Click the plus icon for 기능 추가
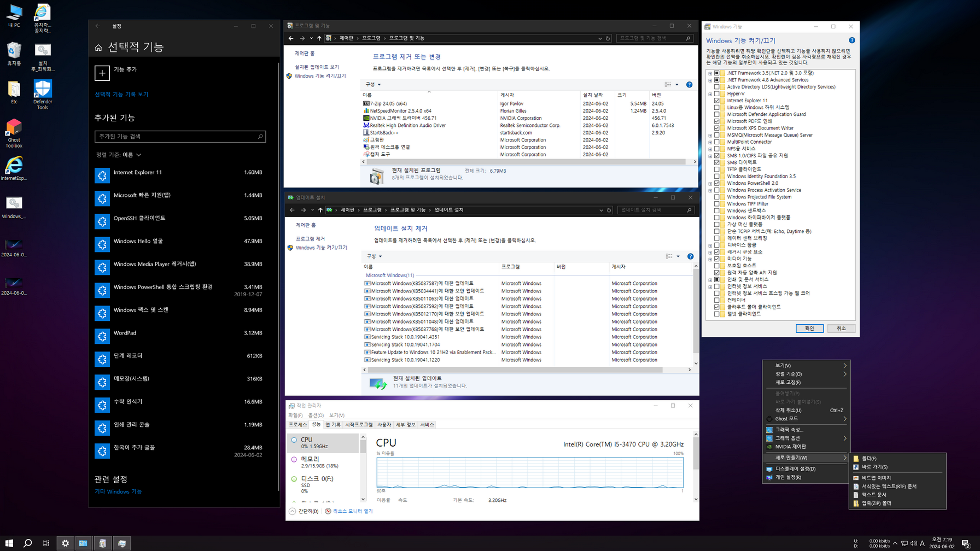This screenshot has height=551, width=980. (x=102, y=73)
